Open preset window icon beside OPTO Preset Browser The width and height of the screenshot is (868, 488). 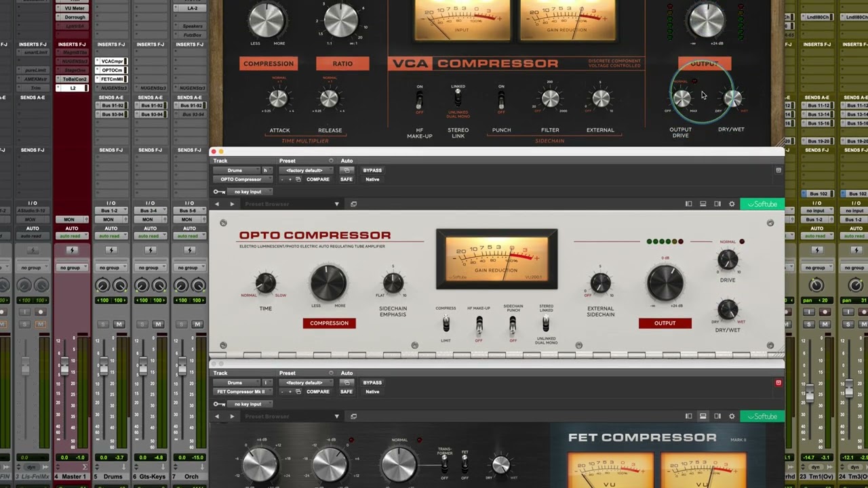[x=353, y=204]
